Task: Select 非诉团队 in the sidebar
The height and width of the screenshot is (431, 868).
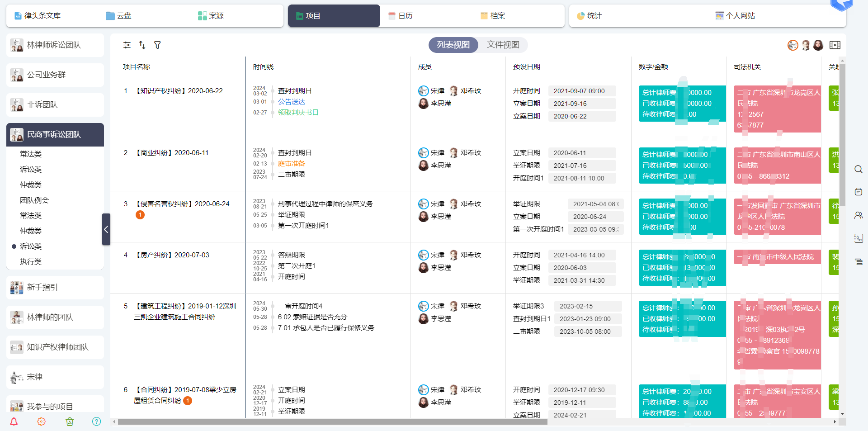Action: point(55,104)
